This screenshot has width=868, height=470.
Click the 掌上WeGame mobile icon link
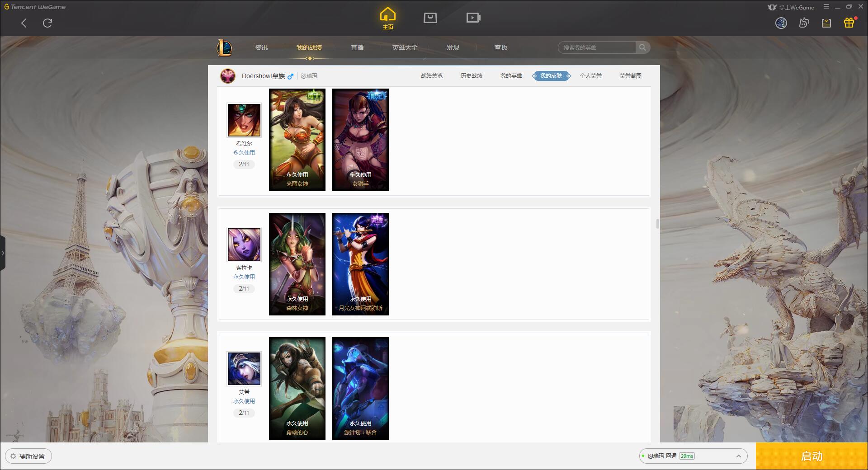click(791, 7)
